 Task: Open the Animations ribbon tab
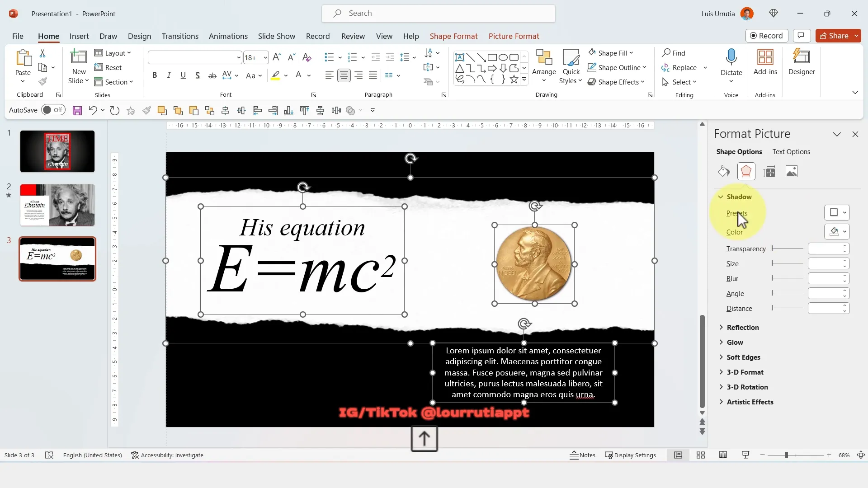[x=228, y=36]
